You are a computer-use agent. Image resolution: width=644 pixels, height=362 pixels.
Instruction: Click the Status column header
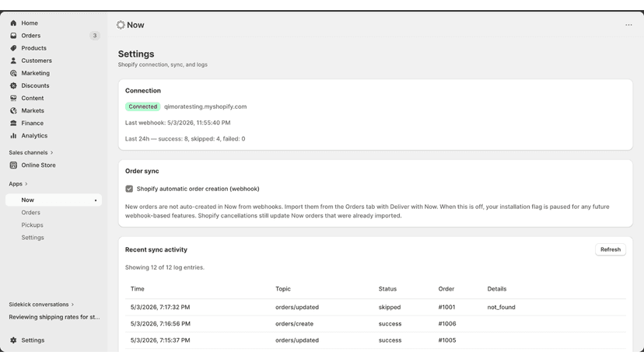point(387,289)
